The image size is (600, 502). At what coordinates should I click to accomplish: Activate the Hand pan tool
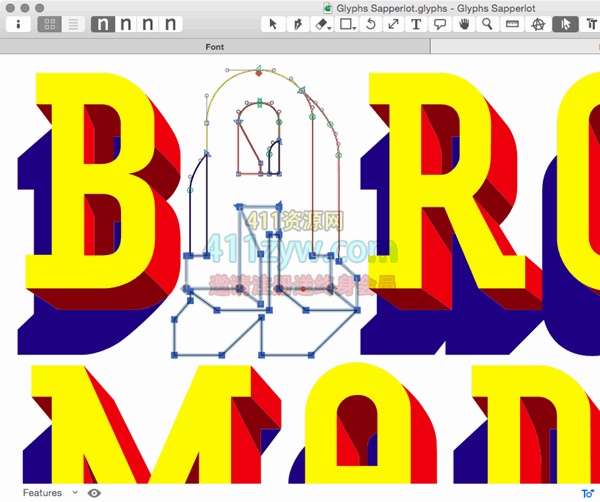click(x=464, y=24)
